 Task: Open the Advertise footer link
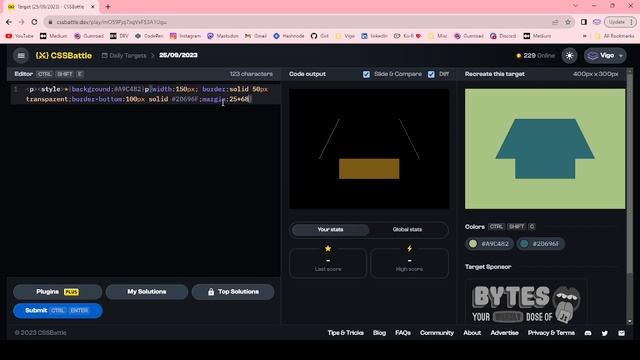504,333
